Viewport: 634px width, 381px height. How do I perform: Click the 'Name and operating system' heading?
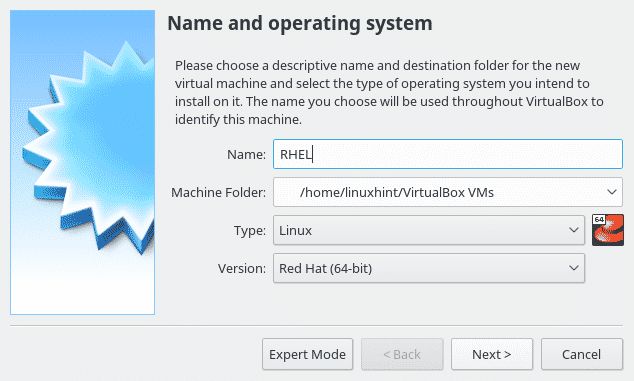pyautogui.click(x=300, y=24)
